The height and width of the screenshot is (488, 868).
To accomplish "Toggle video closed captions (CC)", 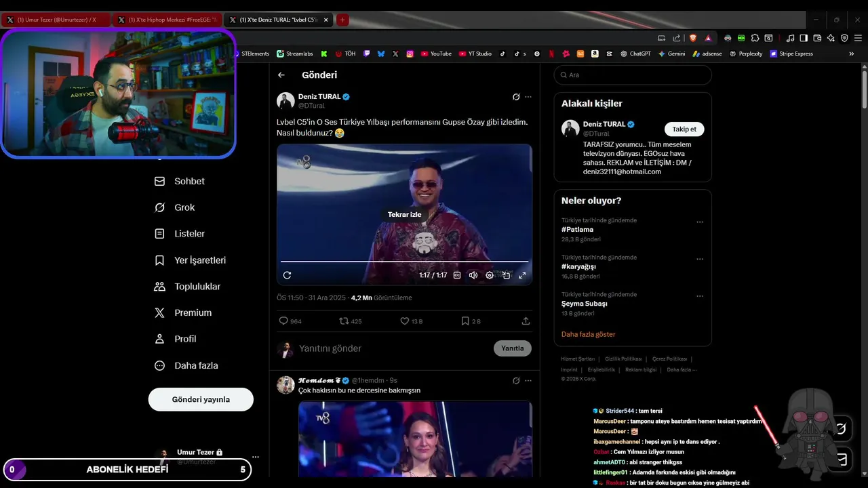I will 457,275.
